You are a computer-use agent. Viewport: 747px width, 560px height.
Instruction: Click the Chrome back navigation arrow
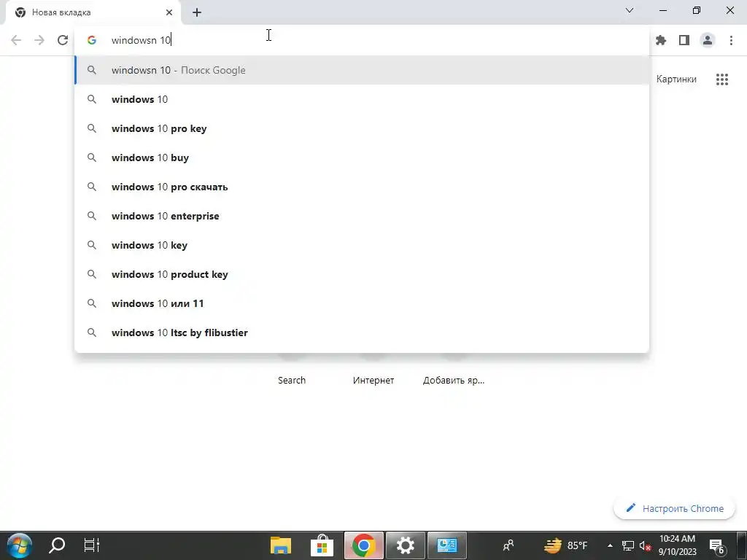(x=16, y=40)
